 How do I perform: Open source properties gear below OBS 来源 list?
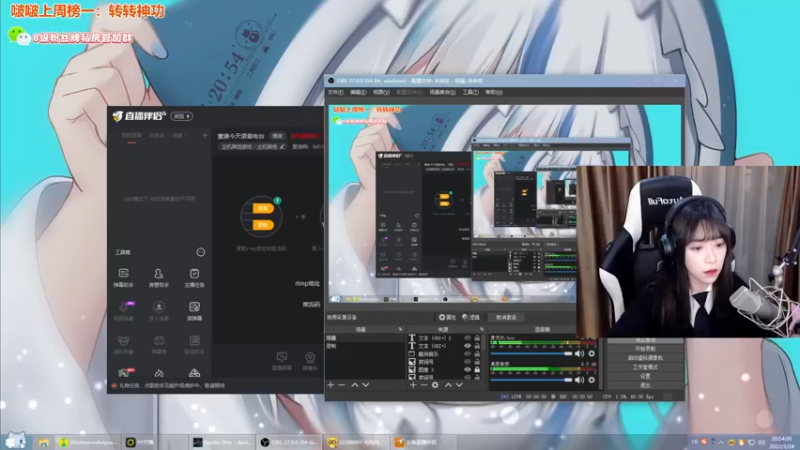[435, 385]
